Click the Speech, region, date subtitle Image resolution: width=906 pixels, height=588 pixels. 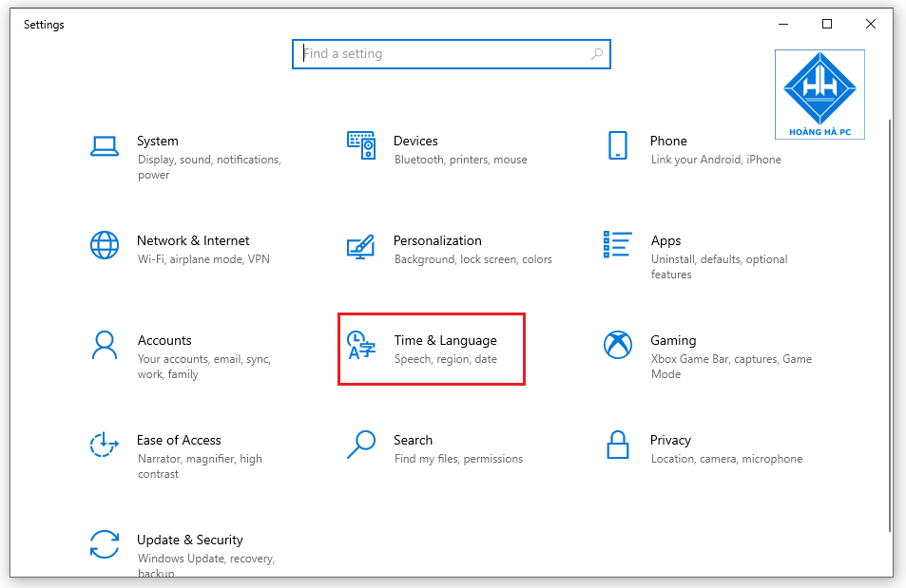point(446,359)
